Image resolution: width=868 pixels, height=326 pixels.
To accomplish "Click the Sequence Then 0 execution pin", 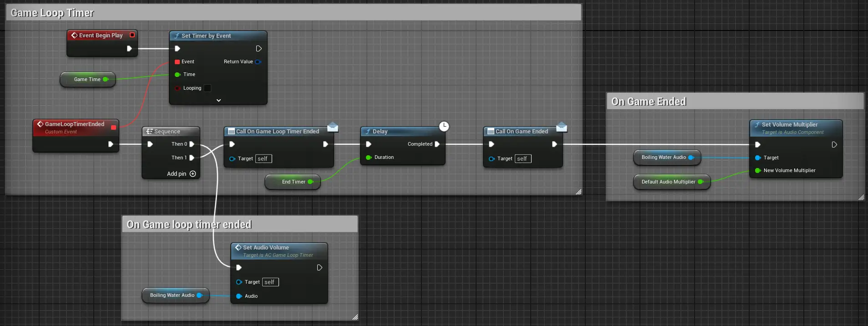I will coord(192,144).
